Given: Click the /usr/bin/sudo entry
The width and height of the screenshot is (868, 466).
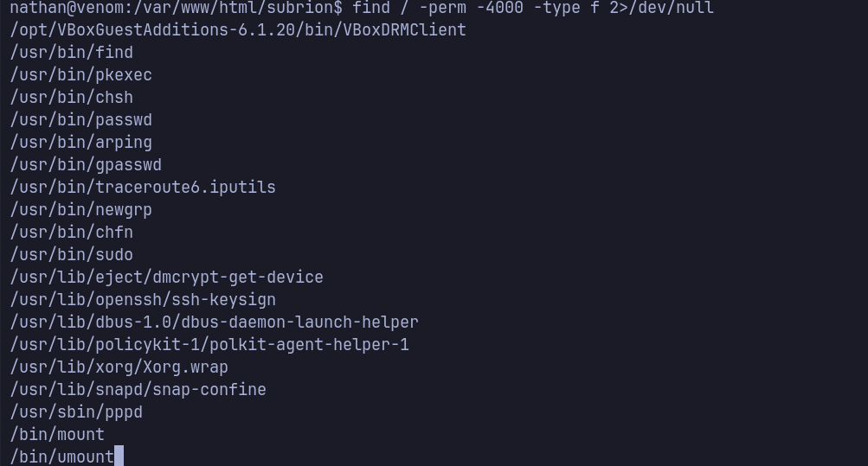Looking at the screenshot, I should [x=72, y=255].
